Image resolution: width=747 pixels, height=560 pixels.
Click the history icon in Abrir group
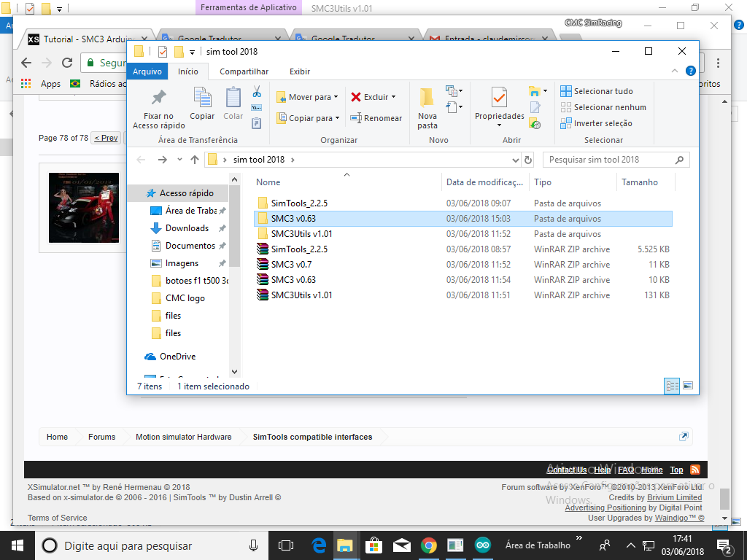[x=535, y=124]
